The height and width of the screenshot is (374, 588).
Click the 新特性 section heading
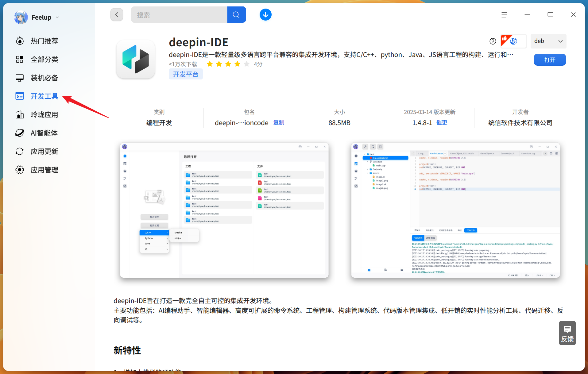tap(127, 350)
